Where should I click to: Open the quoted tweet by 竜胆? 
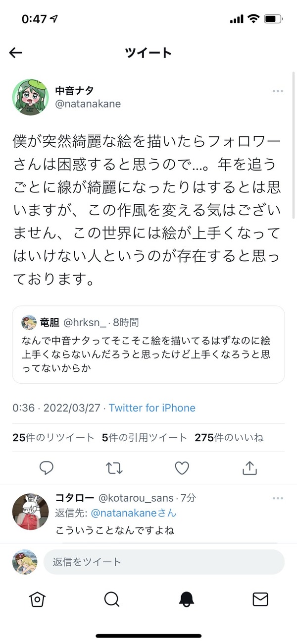(148, 345)
